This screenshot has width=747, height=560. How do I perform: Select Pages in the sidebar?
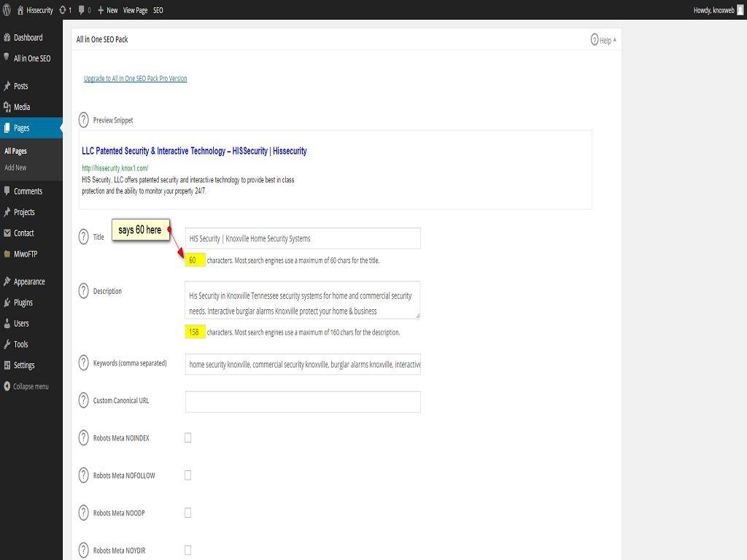[31, 128]
